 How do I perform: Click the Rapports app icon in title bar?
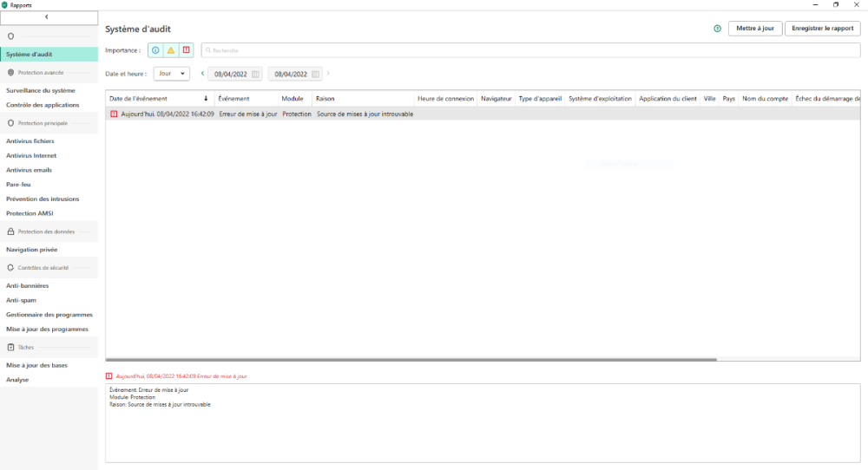point(4,5)
